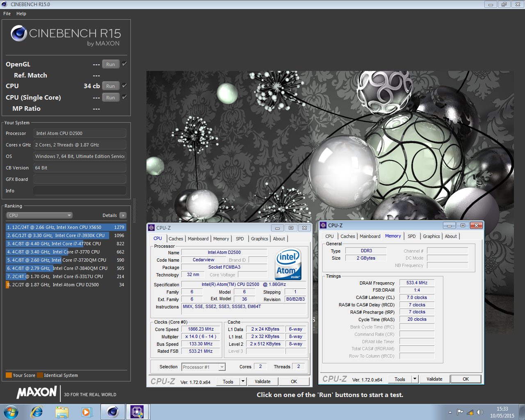Select the Core i5-3317U ranking row
Viewport: 525px width, 420px height.
[x=66, y=276]
